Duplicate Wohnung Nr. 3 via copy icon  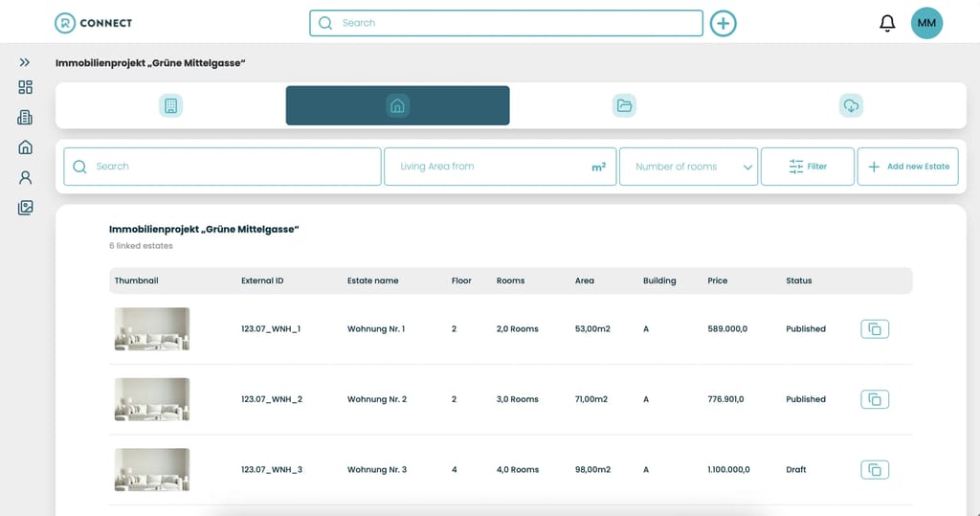875,470
